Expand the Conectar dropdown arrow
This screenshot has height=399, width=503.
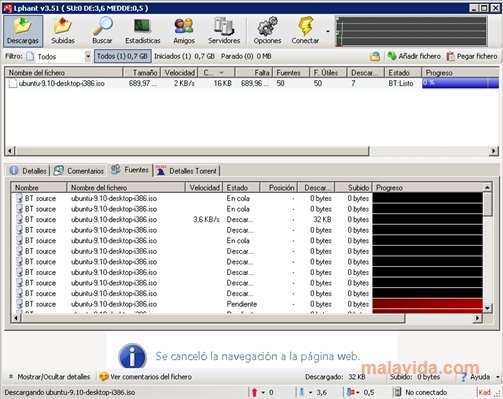pyautogui.click(x=328, y=31)
